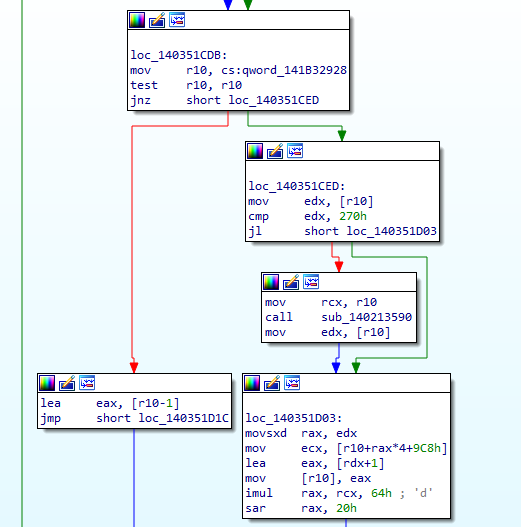Click color icon on loc_140351D03 block
Image resolution: width=521 pixels, height=527 pixels.
[252, 383]
